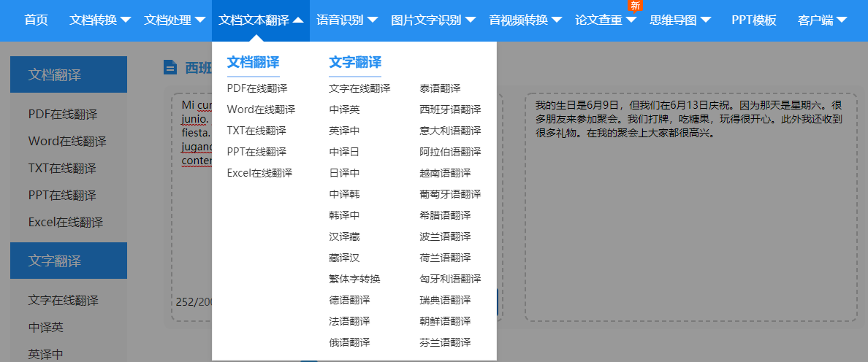Click the Chinese translation result box
This screenshot has height=362, width=868.
tap(691, 207)
